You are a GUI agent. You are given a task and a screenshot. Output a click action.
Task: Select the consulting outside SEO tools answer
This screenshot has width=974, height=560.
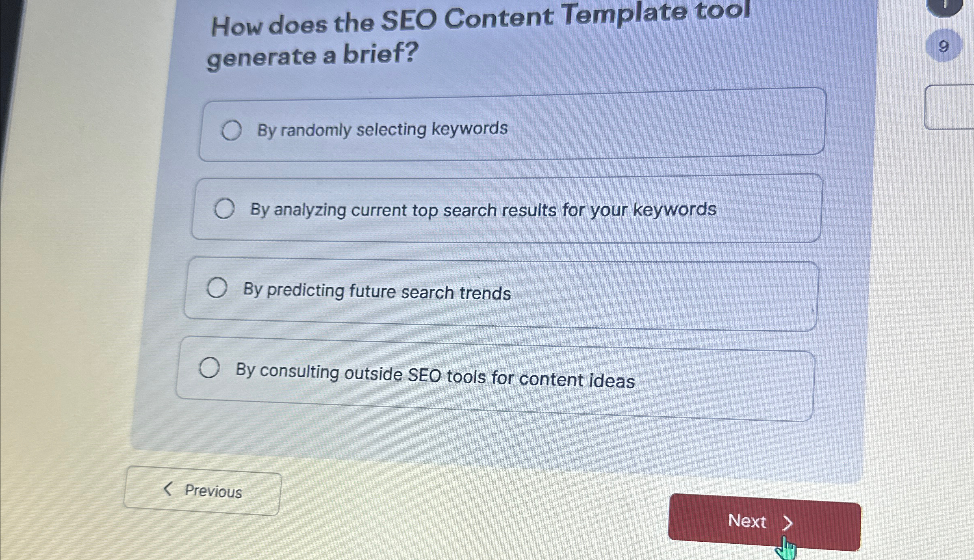pyautogui.click(x=210, y=367)
